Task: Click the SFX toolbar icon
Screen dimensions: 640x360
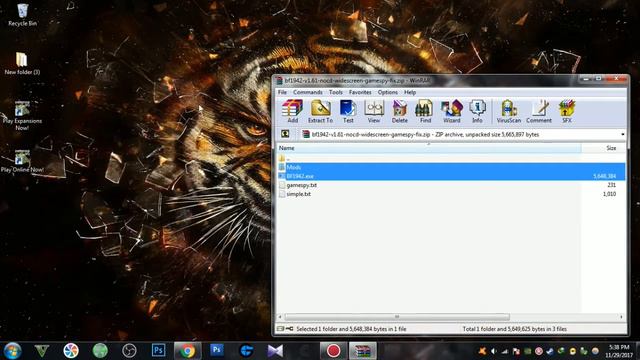Action: tap(567, 111)
